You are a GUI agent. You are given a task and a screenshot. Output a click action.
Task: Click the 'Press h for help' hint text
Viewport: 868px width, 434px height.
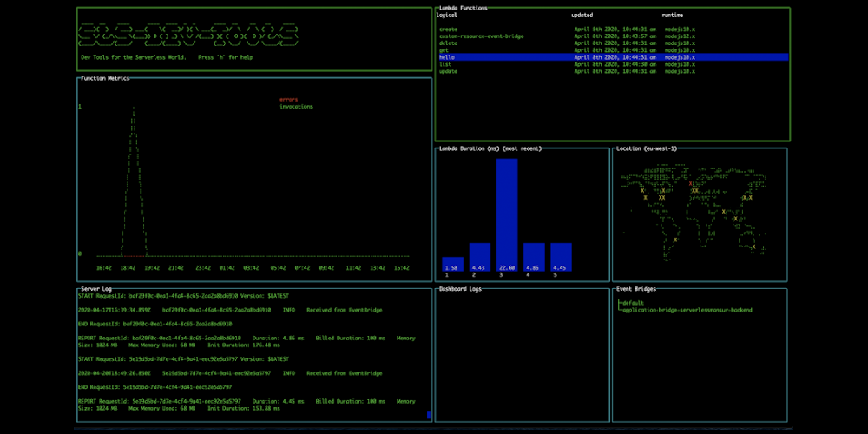[226, 57]
